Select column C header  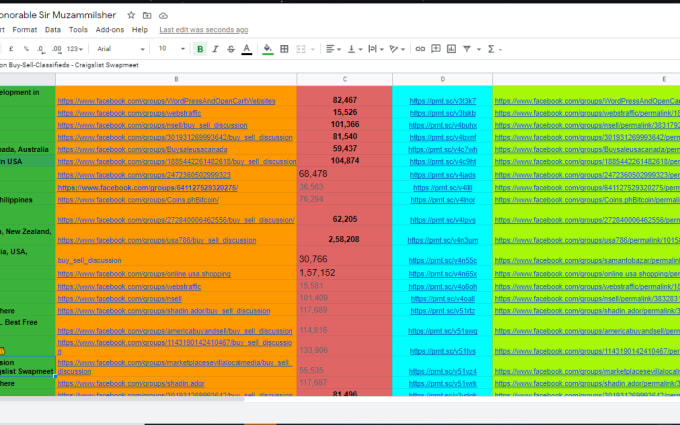(x=345, y=79)
